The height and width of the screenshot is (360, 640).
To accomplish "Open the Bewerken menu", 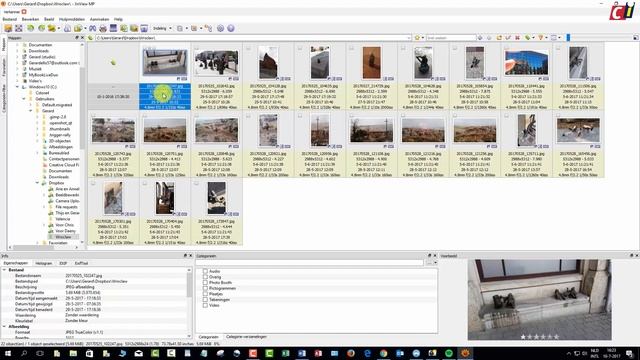I will (x=30, y=19).
